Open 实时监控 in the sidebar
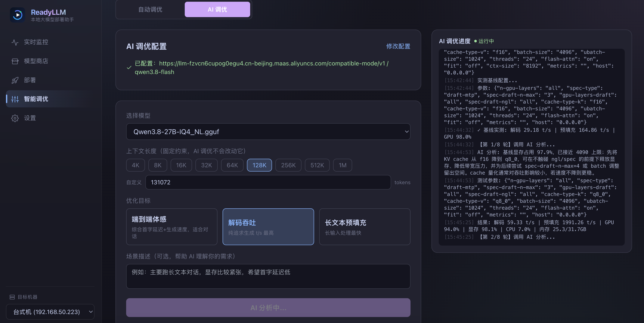644x323 pixels. (x=50, y=42)
